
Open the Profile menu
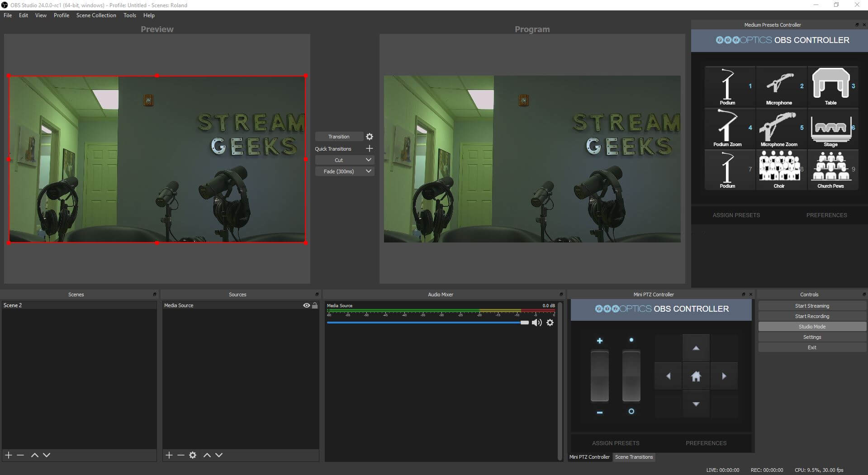62,15
